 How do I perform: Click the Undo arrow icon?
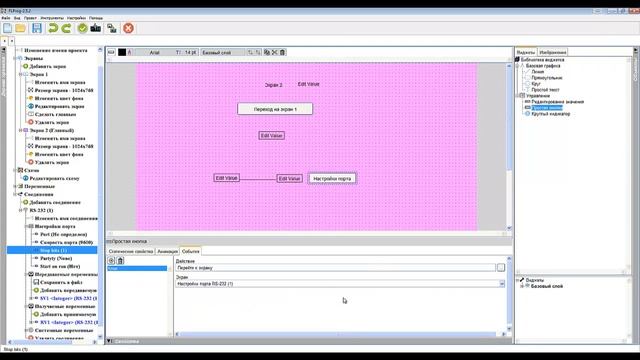tap(53, 28)
